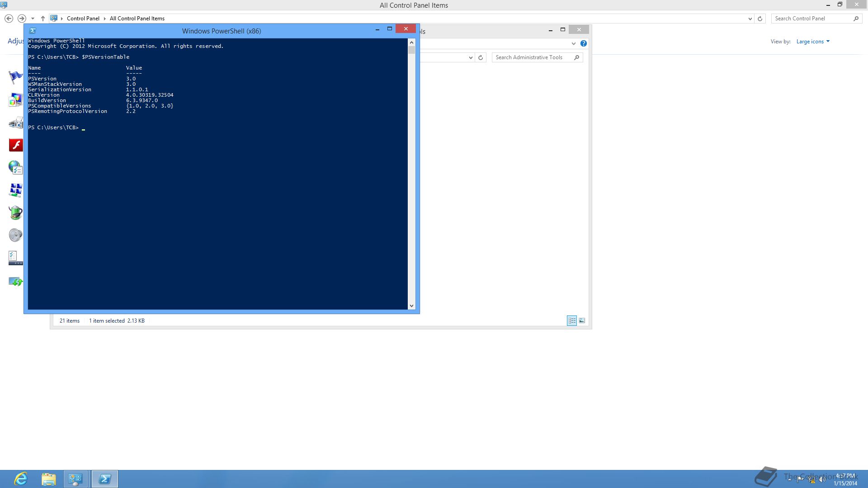Open the View by Large icons dropdown

tap(813, 42)
